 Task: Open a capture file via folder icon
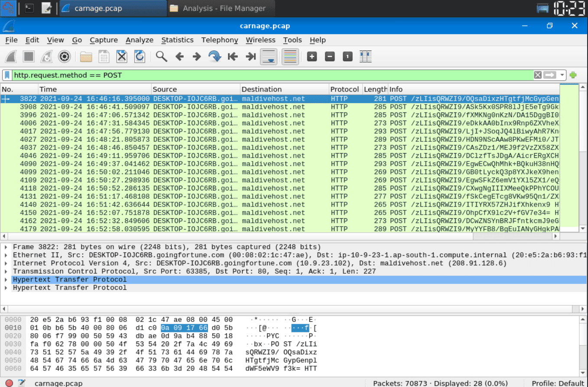pos(86,56)
